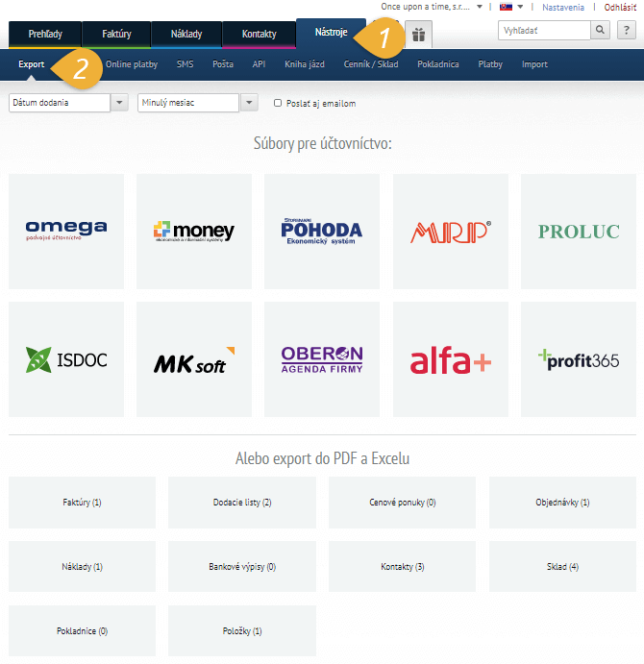
Task: Choose the Omega accounting export tile
Action: pos(66,232)
